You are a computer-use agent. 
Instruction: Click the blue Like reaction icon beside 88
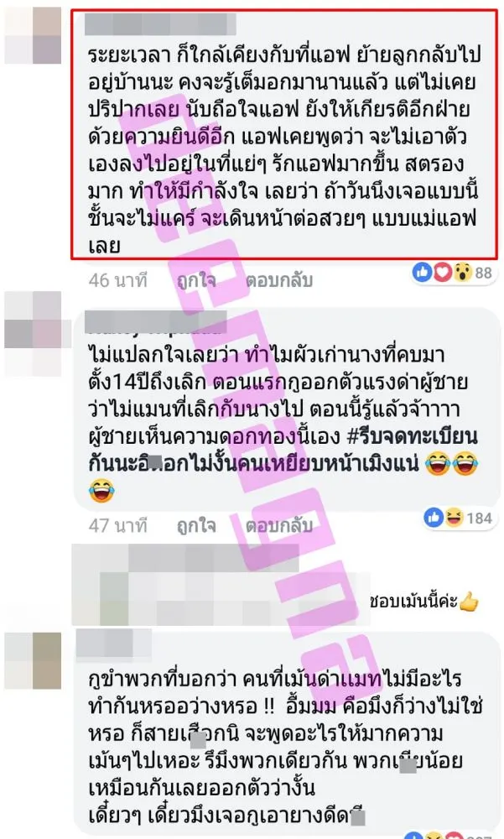[x=422, y=273]
